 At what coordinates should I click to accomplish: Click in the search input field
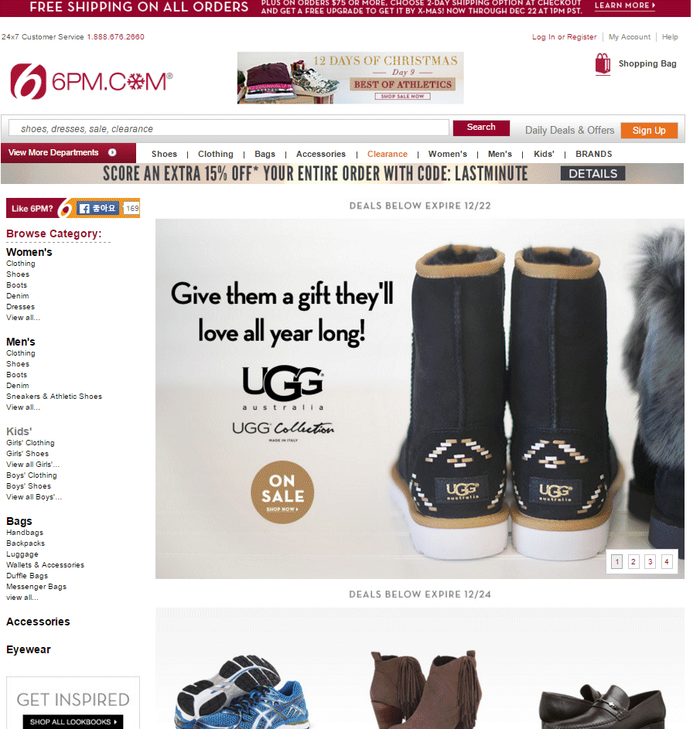(x=229, y=128)
